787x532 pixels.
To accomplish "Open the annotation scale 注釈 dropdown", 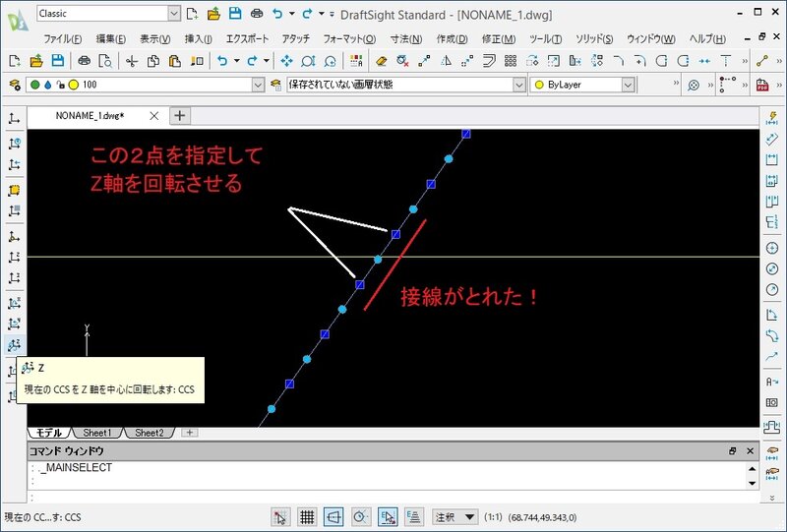I will pos(454,517).
